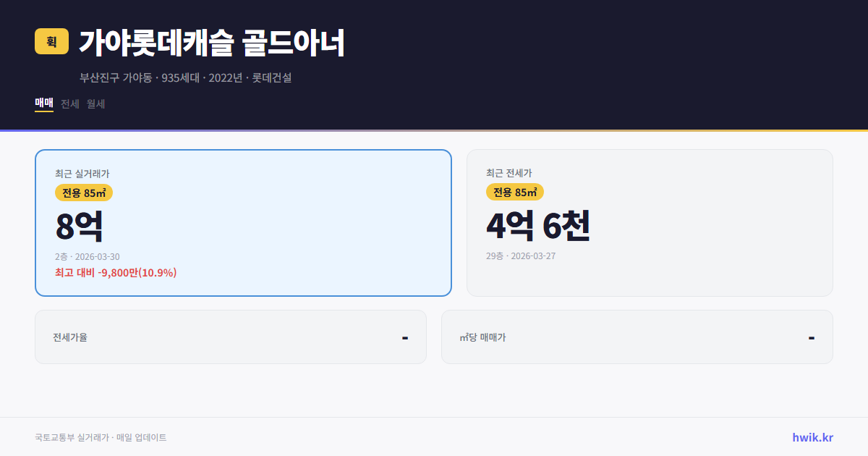868x456 pixels.
Task: Click the 8억 price text
Action: click(x=78, y=226)
